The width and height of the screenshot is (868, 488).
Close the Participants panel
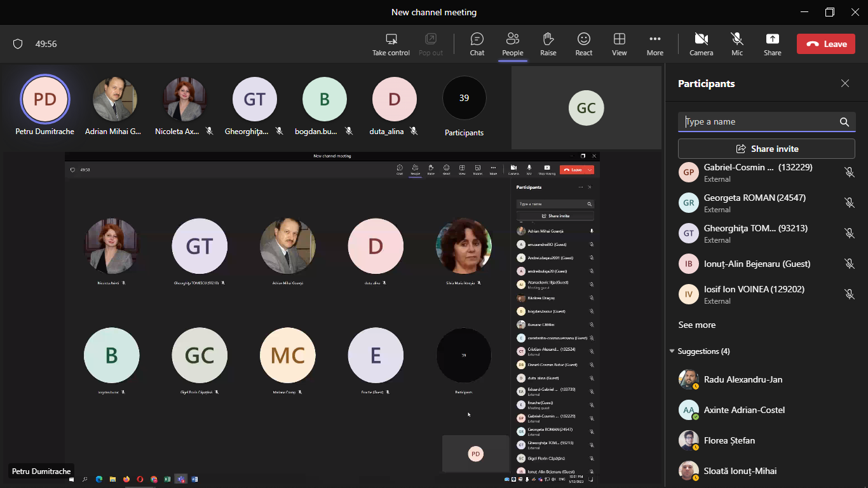pyautogui.click(x=844, y=83)
